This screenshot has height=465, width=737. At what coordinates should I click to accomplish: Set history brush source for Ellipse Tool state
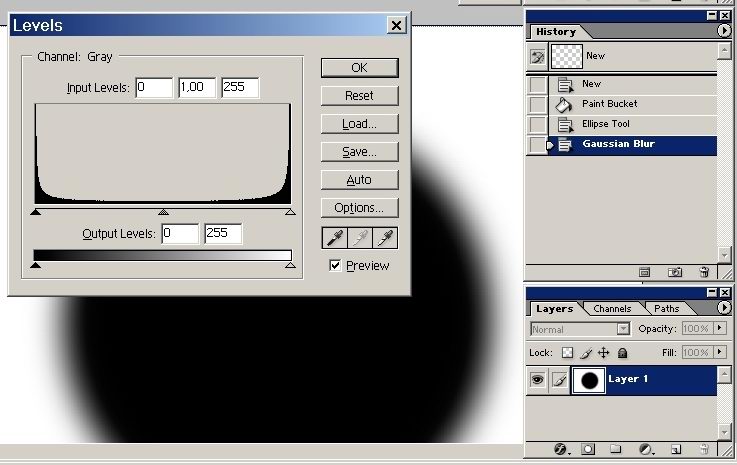(x=537, y=125)
